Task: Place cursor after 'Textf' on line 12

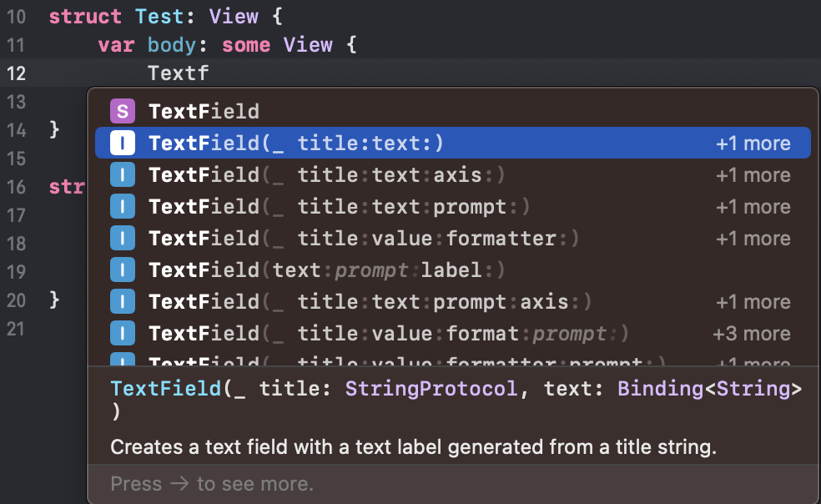Action: [x=209, y=73]
